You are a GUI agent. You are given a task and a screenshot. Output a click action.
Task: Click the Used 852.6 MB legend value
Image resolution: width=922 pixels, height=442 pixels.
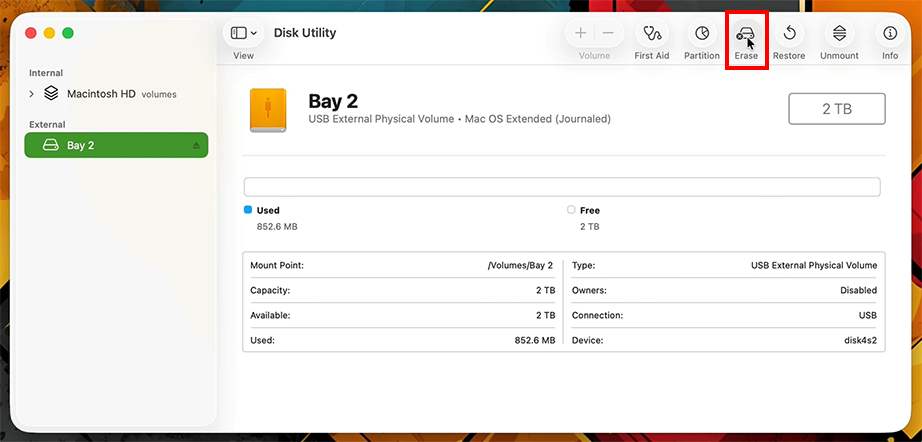pos(277,226)
